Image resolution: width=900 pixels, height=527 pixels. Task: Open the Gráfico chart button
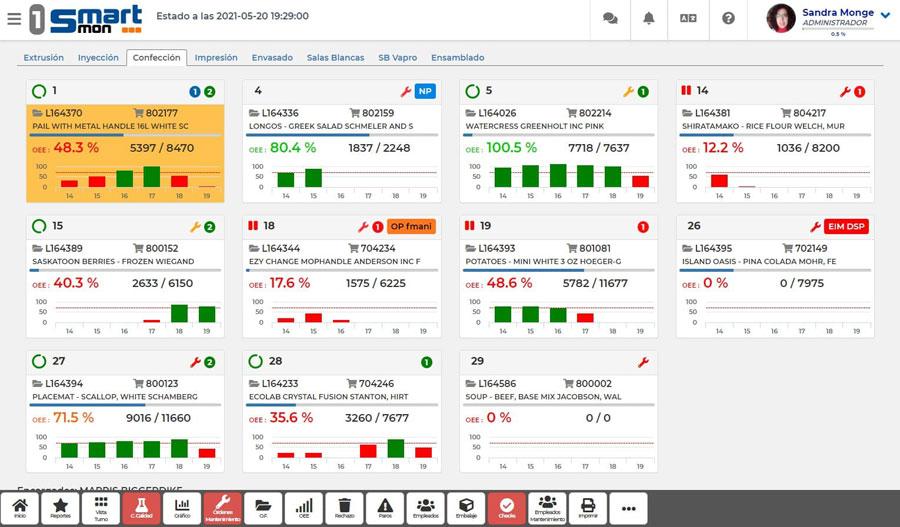point(182,508)
